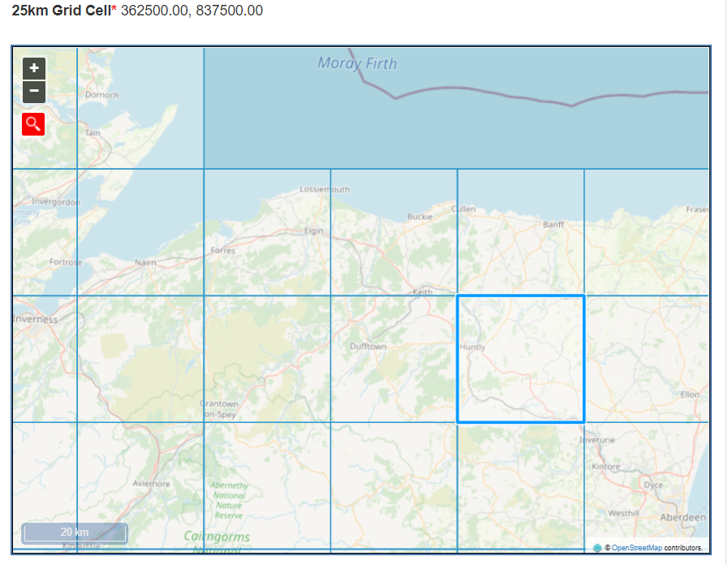This screenshot has height=565, width=728.
Task: Zoom out of the map
Action: [34, 91]
